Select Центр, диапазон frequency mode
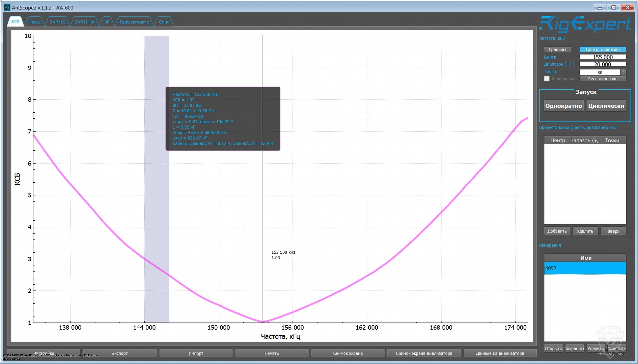Screen dimensions: 638x364 [x=602, y=50]
